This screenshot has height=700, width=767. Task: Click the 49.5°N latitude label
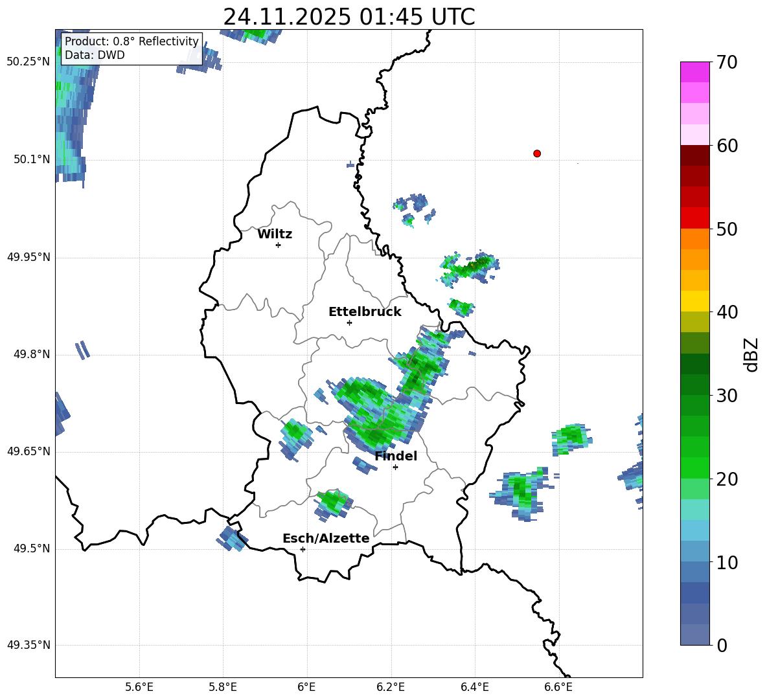point(32,548)
